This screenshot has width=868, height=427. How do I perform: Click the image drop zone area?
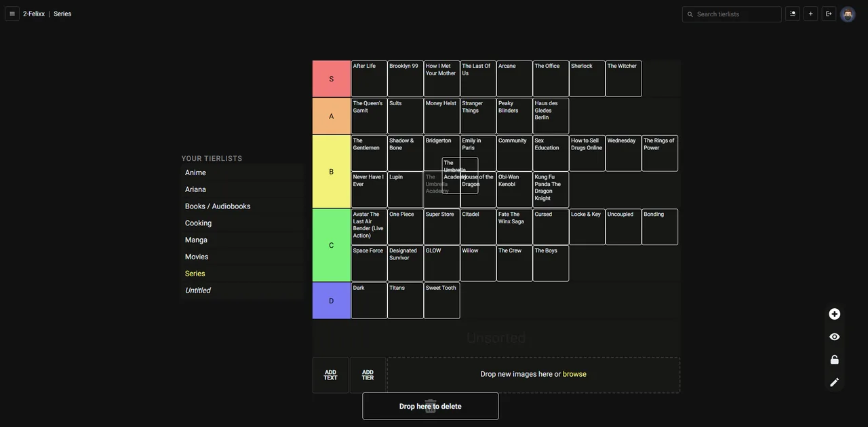(534, 375)
